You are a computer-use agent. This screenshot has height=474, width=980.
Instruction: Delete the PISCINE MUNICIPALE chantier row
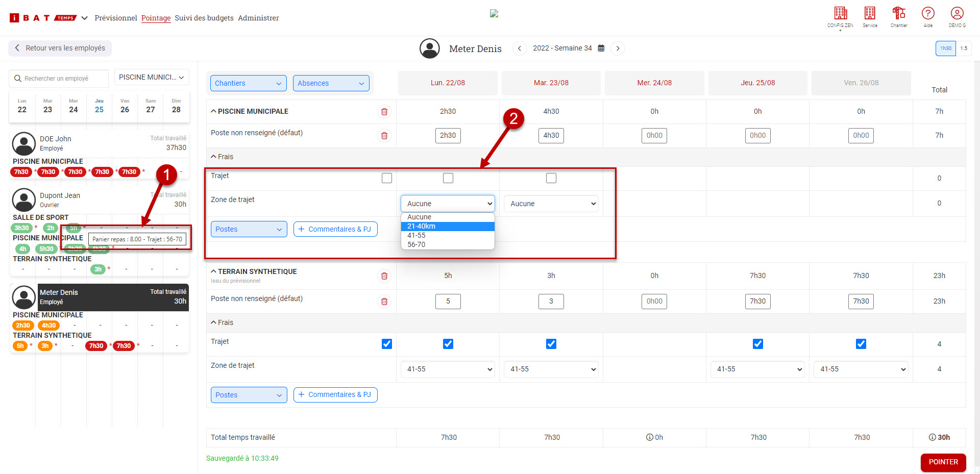pyautogui.click(x=384, y=112)
